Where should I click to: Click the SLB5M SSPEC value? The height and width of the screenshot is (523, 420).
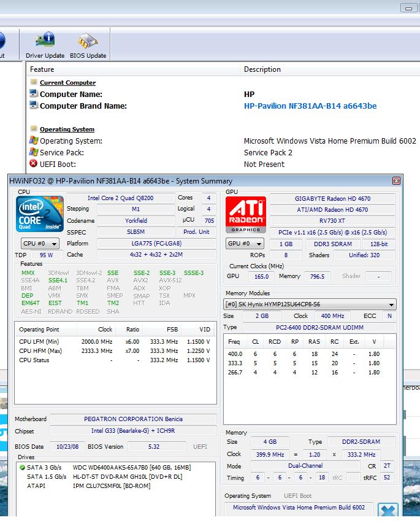pos(136,232)
